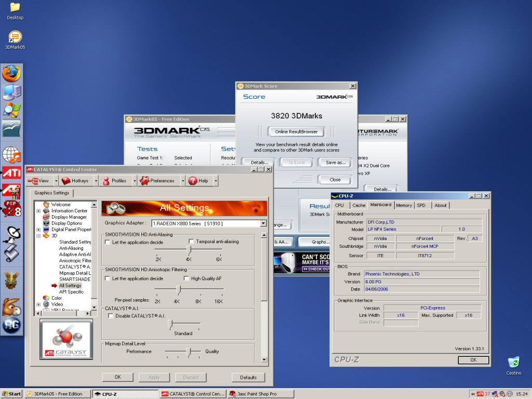
Task: Collapse the 3D tree node
Action: pyautogui.click(x=38, y=236)
